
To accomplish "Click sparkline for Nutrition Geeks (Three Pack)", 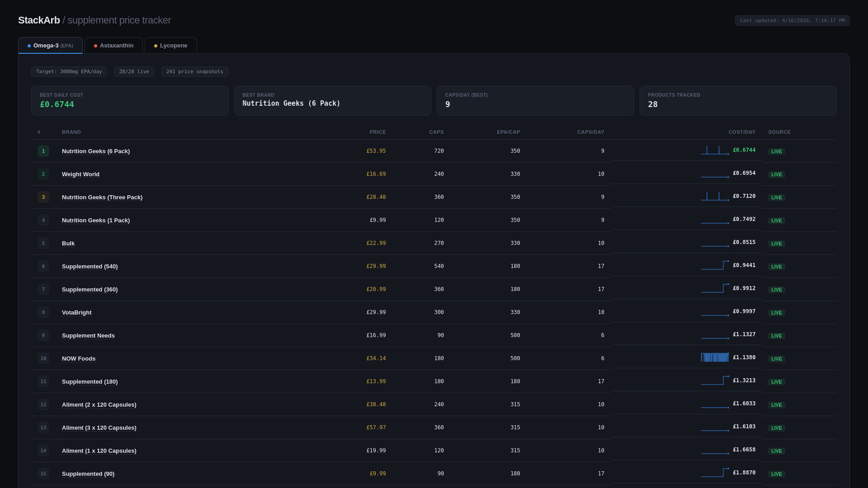I will pyautogui.click(x=715, y=196).
